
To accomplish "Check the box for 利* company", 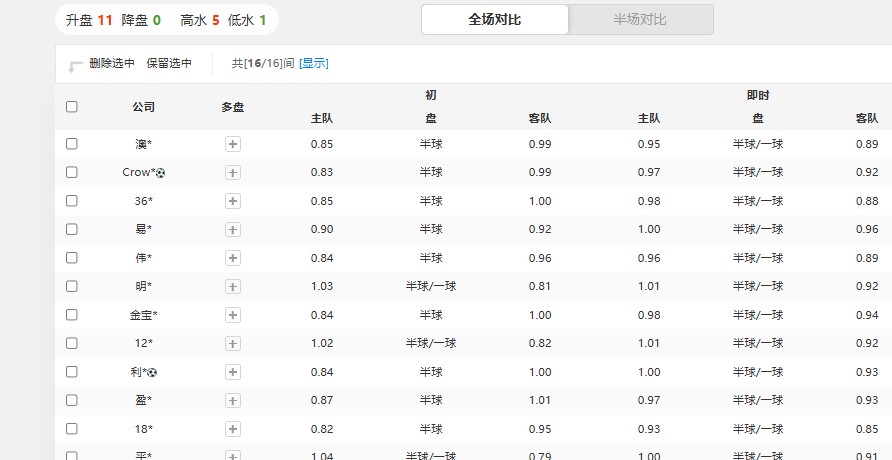I will coord(72,372).
